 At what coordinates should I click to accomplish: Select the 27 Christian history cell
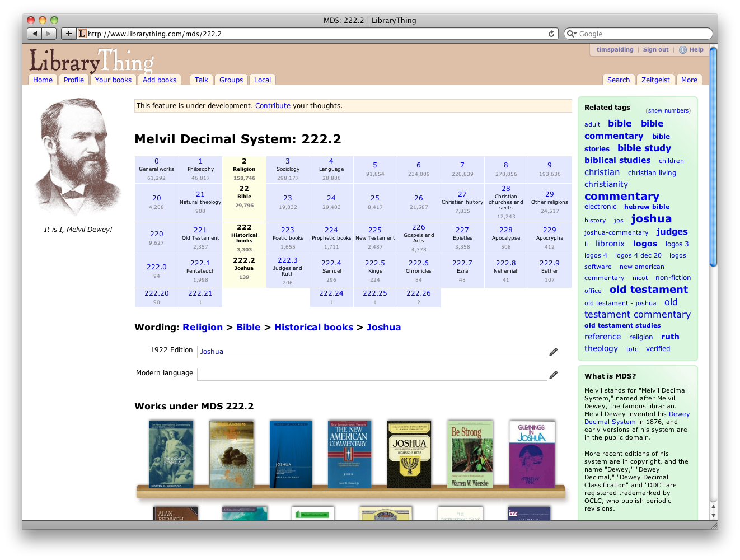tap(462, 202)
